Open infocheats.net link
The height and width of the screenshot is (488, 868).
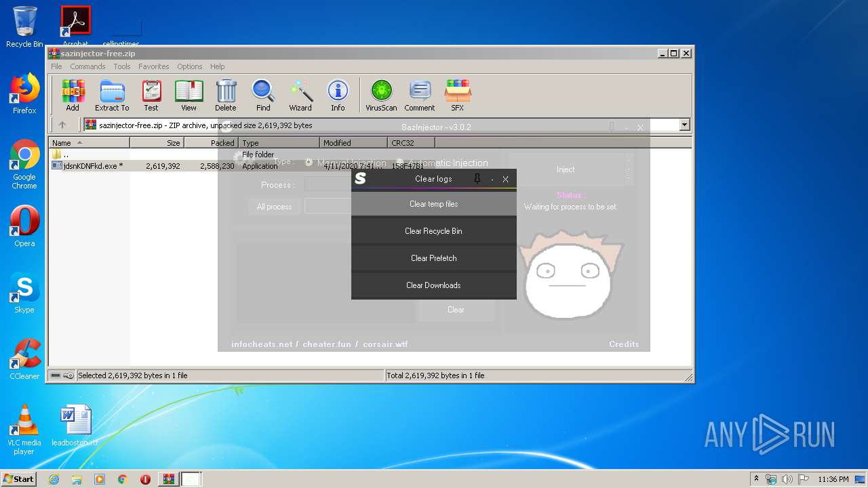click(x=262, y=344)
